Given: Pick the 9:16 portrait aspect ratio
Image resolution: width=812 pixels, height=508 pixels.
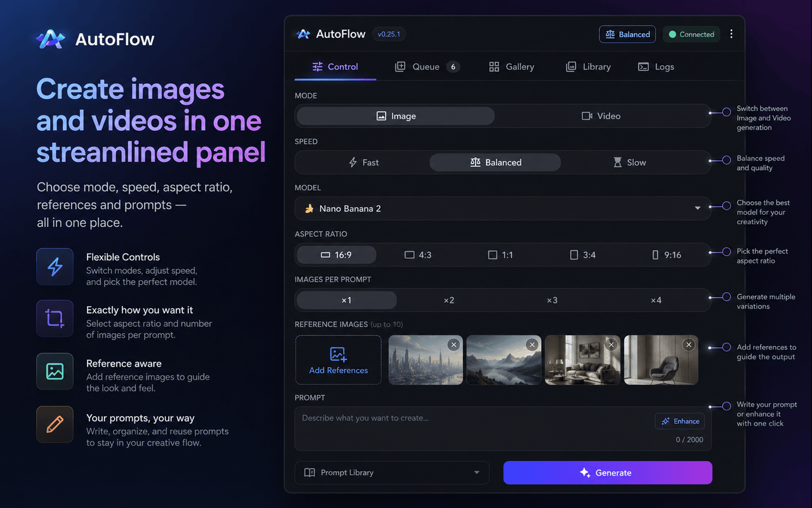Looking at the screenshot, I should coord(667,255).
